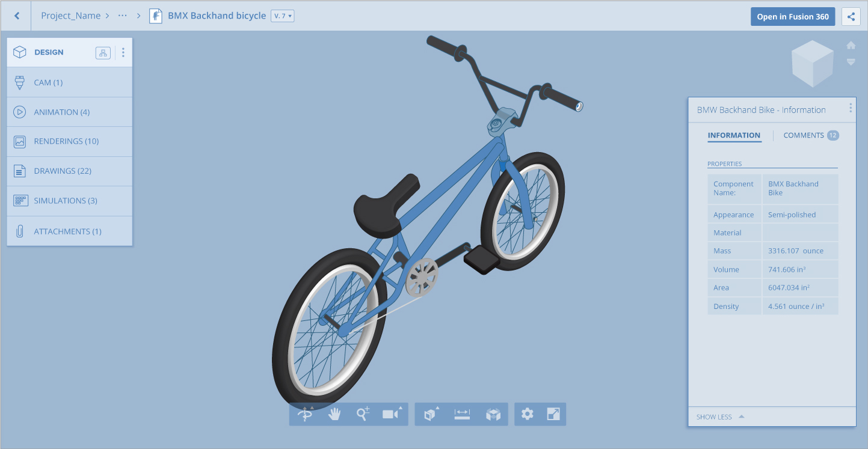Expand the view cube dropdown arrow
The image size is (868, 449).
851,62
